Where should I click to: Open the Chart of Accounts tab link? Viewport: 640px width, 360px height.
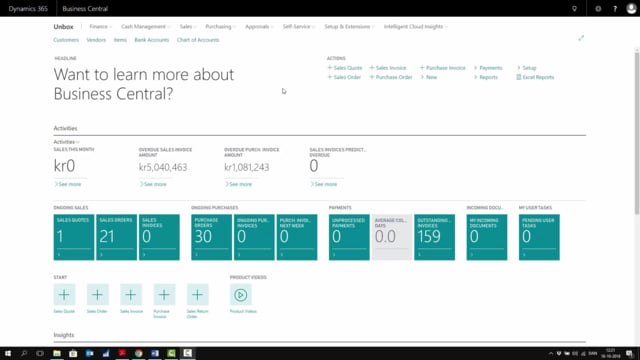(x=198, y=40)
